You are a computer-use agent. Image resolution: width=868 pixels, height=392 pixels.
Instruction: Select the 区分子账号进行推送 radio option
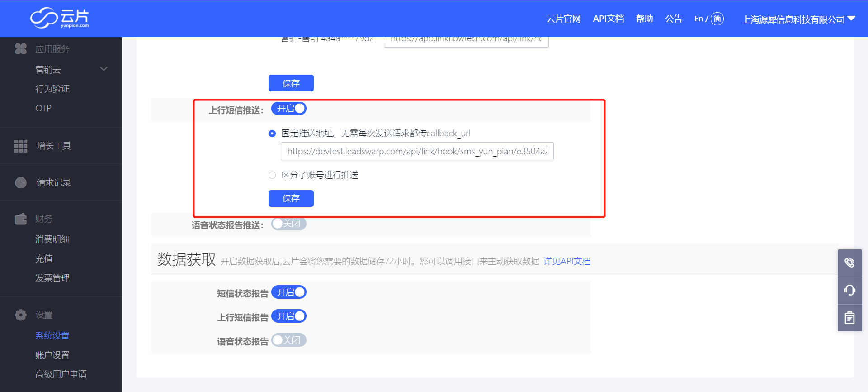(x=272, y=175)
